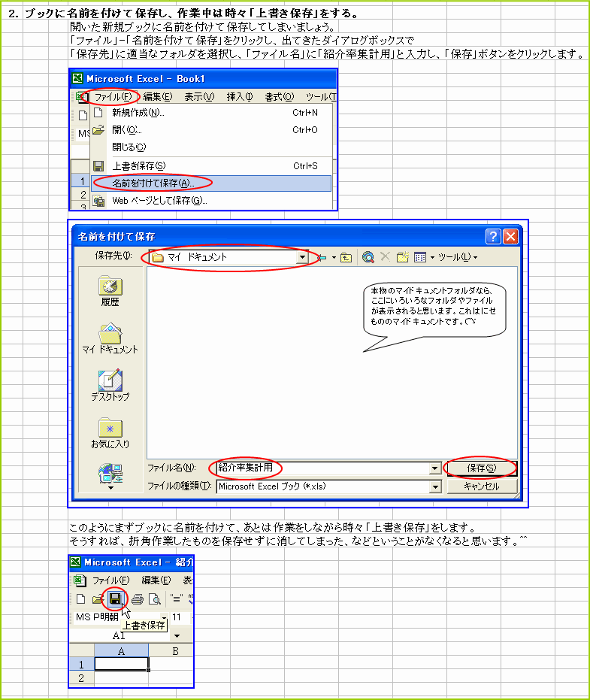The width and height of the screenshot is (590, 700).
Task: Open the 書式(O) menu
Action: [x=280, y=97]
